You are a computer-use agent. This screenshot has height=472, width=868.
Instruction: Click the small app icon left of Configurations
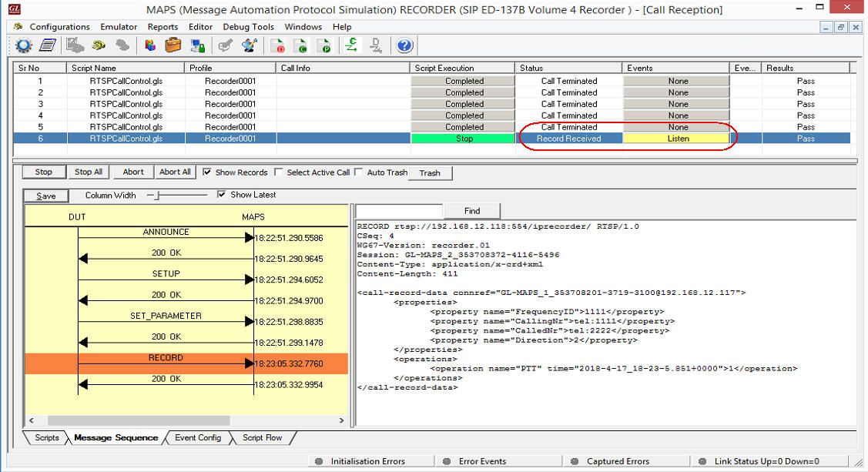click(x=18, y=26)
